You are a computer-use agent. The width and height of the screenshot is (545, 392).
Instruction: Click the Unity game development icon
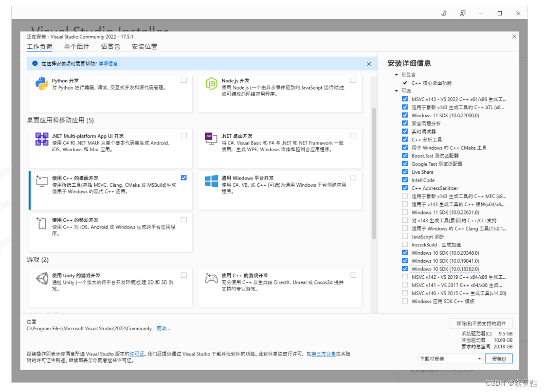42,278
